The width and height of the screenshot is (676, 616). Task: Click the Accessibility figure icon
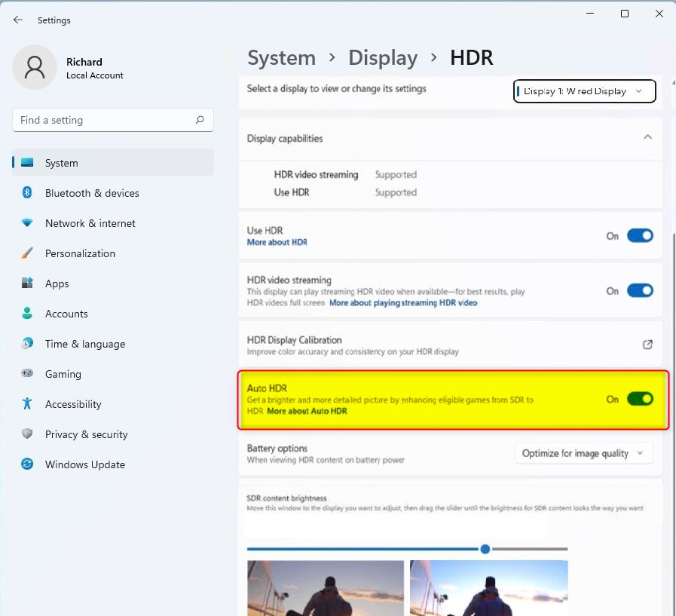tap(27, 403)
